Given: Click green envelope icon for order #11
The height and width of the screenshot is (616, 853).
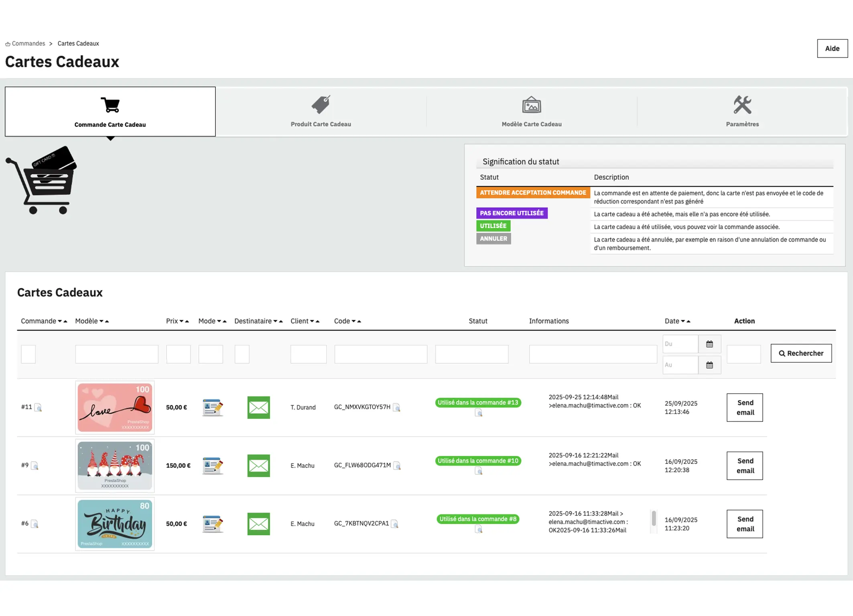Looking at the screenshot, I should coord(258,407).
